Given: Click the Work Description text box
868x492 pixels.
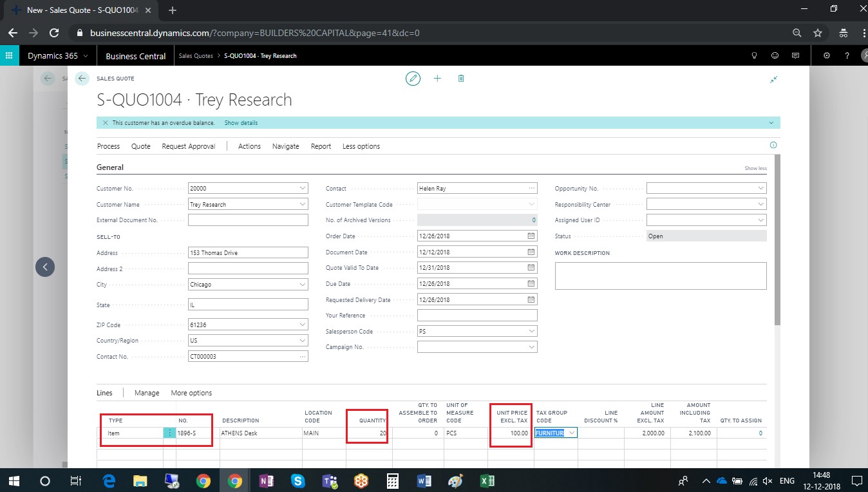Looking at the screenshot, I should pyautogui.click(x=661, y=276).
